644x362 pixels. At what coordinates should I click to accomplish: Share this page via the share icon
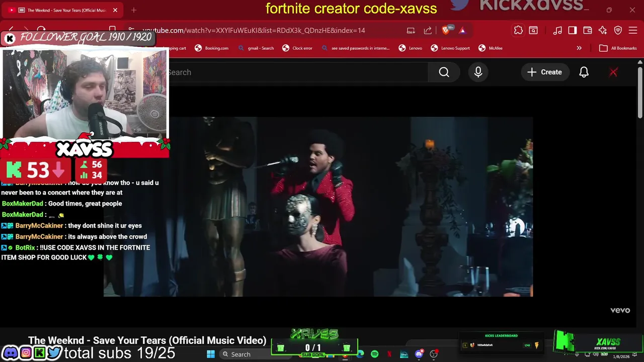[428, 30]
